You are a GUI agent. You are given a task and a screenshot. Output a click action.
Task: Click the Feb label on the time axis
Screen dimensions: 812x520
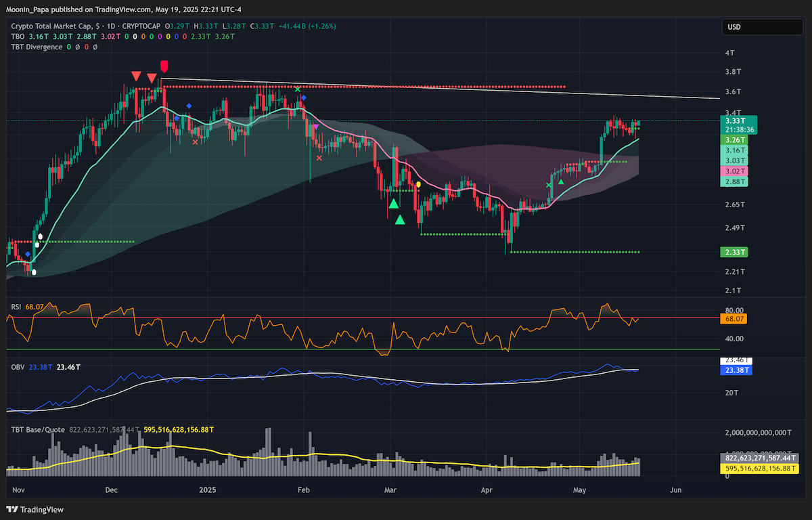(304, 488)
